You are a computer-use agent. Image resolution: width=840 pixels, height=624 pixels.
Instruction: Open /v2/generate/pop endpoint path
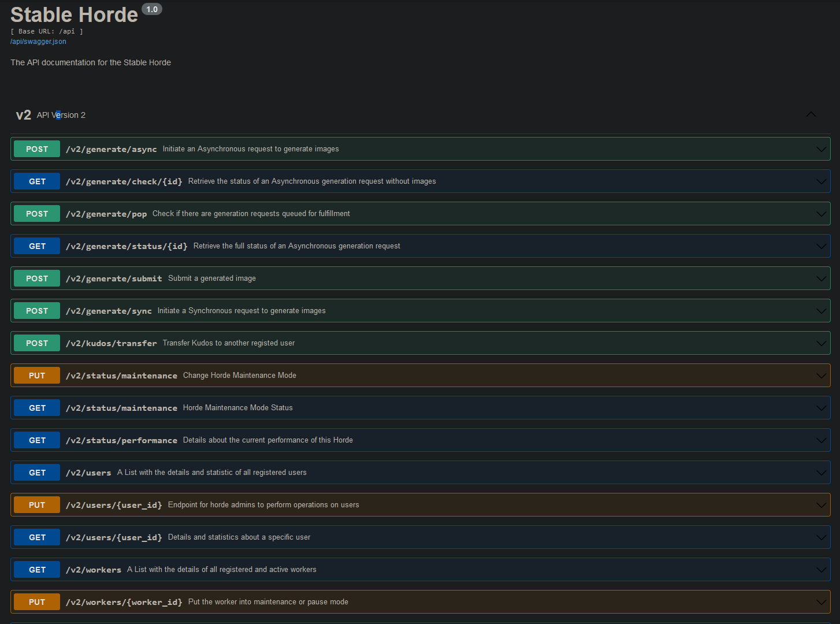tap(106, 214)
